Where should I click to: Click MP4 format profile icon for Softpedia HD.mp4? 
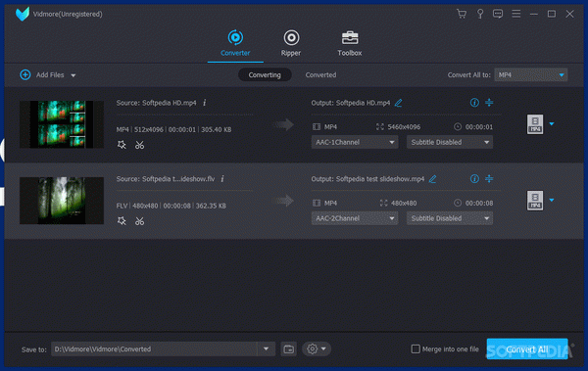click(535, 124)
